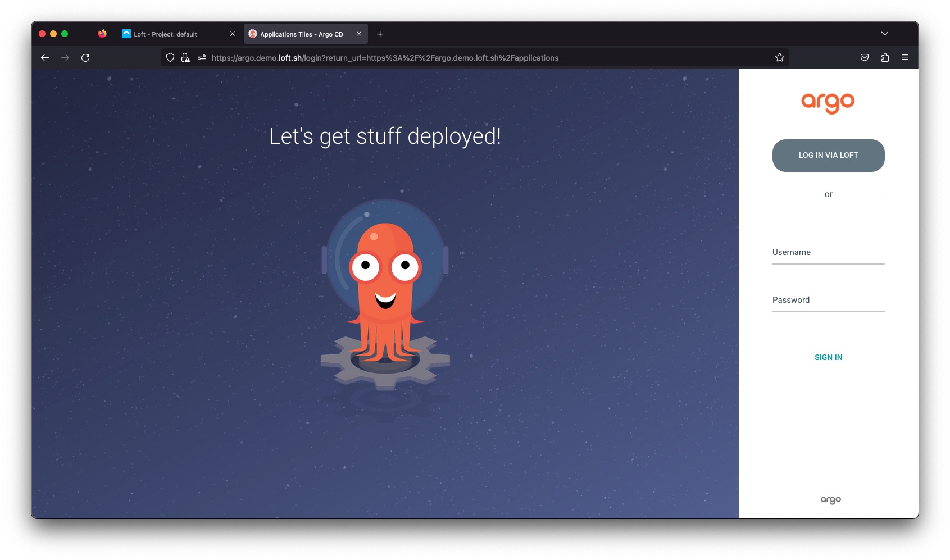Screen dimensions: 950x560
Task: Click the browser forward arrow
Action: [x=65, y=58]
